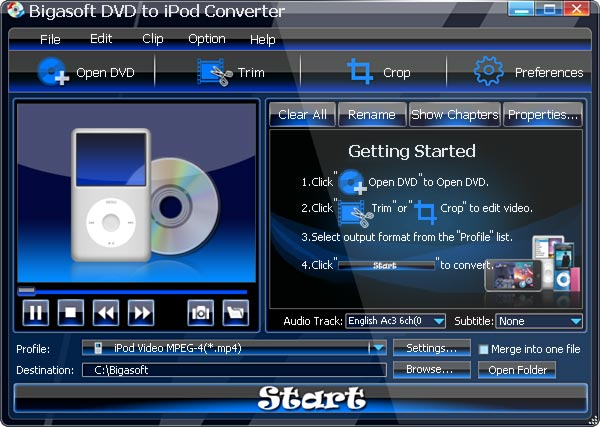Click the large Start button to convert
600x427 pixels.
(x=300, y=398)
